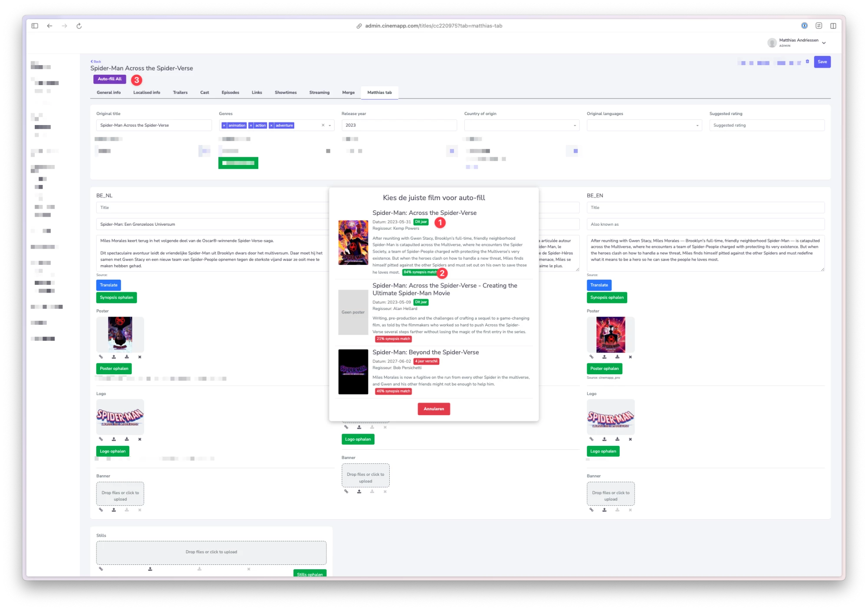868x610 pixels.
Task: Click the purple Auto-fill All button
Action: pyautogui.click(x=110, y=79)
